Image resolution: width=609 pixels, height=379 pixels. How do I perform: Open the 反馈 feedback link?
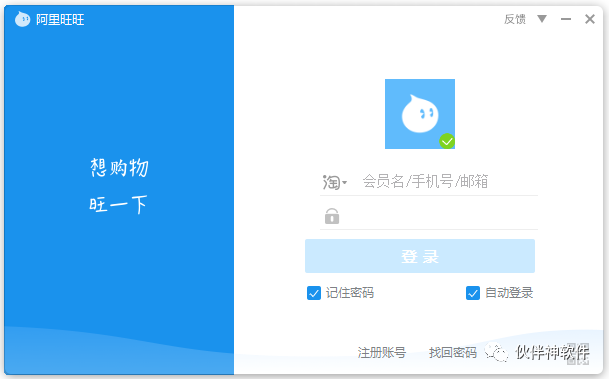[x=515, y=19]
